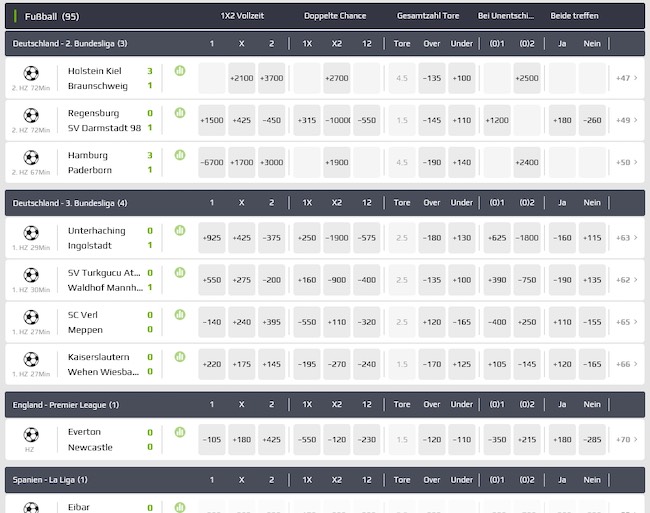Open statistics icon for Eibar match

coord(179,508)
